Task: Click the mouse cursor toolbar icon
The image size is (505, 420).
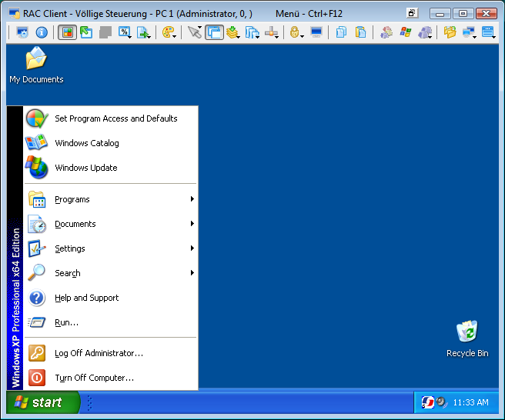Action: (194, 32)
